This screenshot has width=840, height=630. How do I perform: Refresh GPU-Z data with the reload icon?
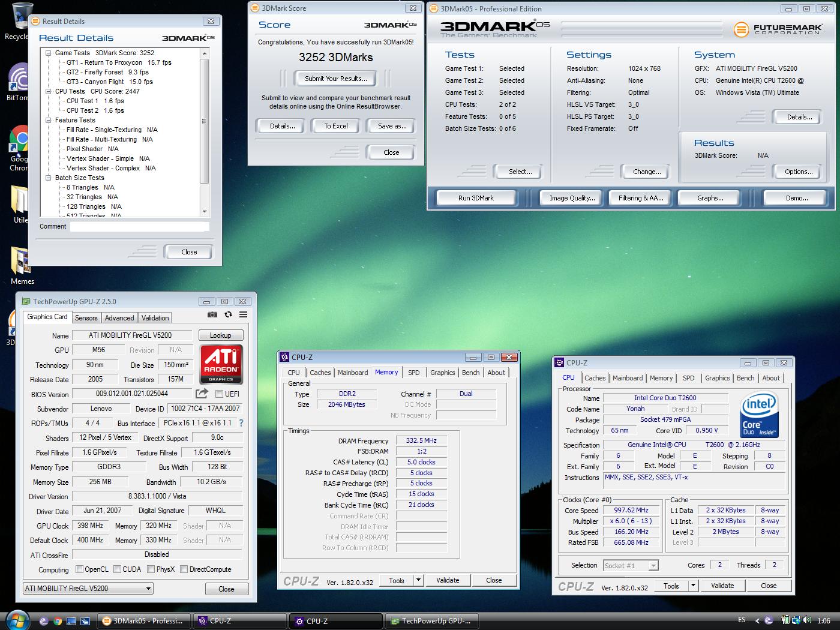[x=228, y=314]
